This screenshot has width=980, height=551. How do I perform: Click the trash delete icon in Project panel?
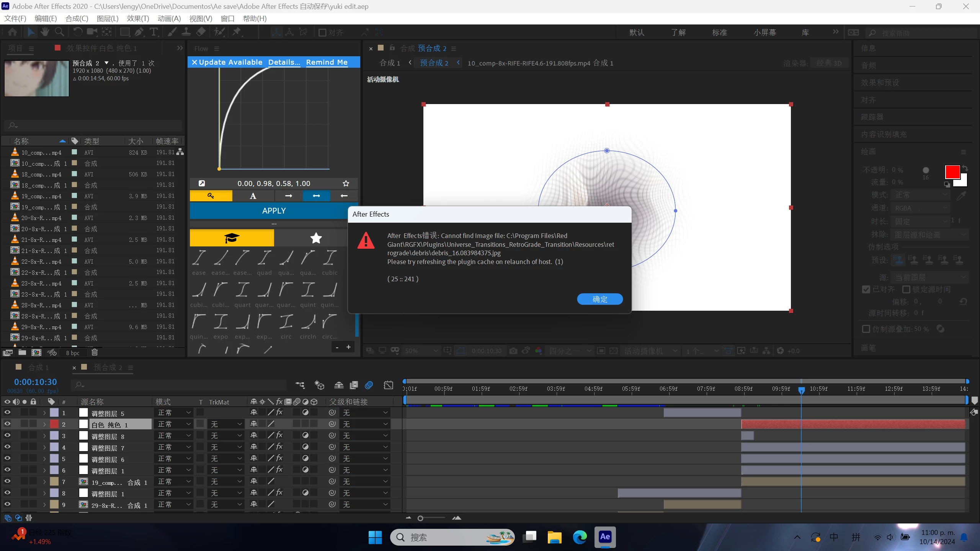pos(95,352)
